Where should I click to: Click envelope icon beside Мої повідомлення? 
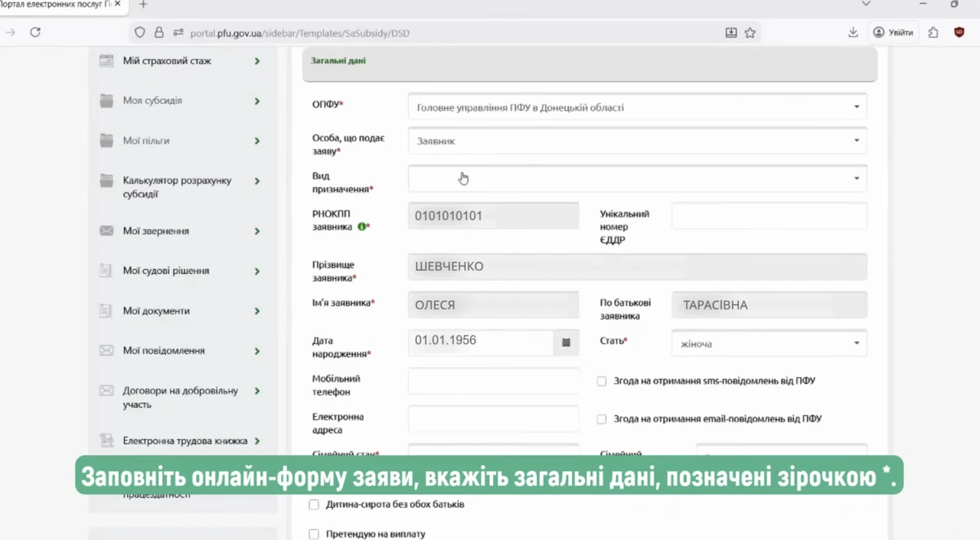(x=106, y=351)
